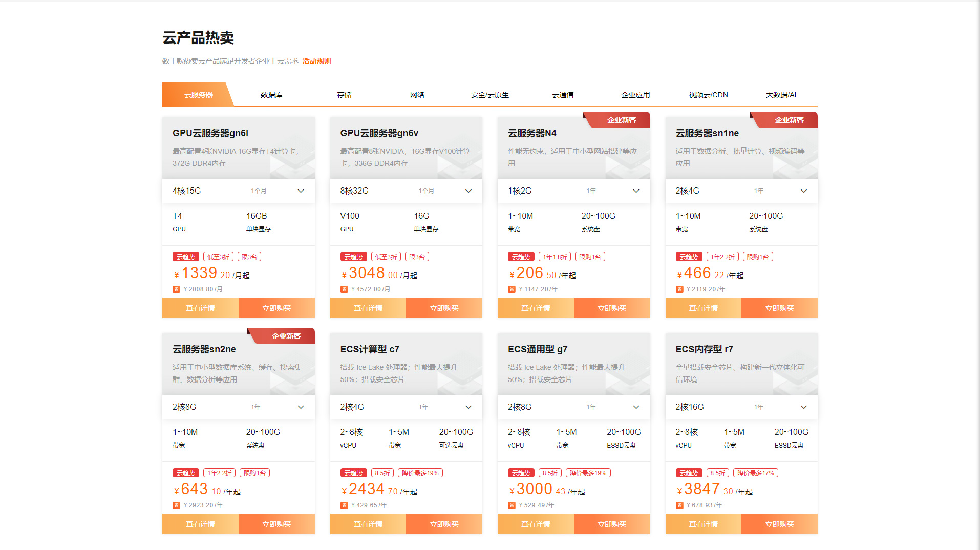Select the 云通信 tab
The height and width of the screenshot is (550, 980).
(x=563, y=95)
